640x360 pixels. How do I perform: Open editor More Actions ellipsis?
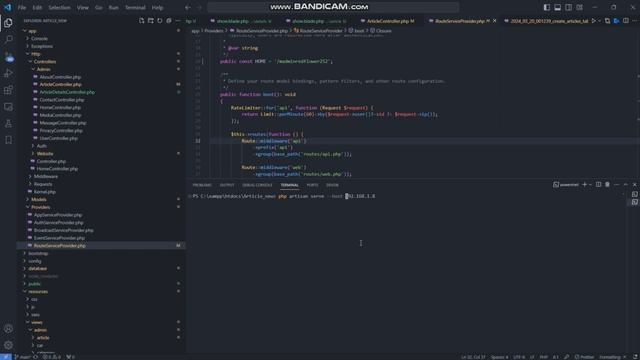tap(635, 21)
